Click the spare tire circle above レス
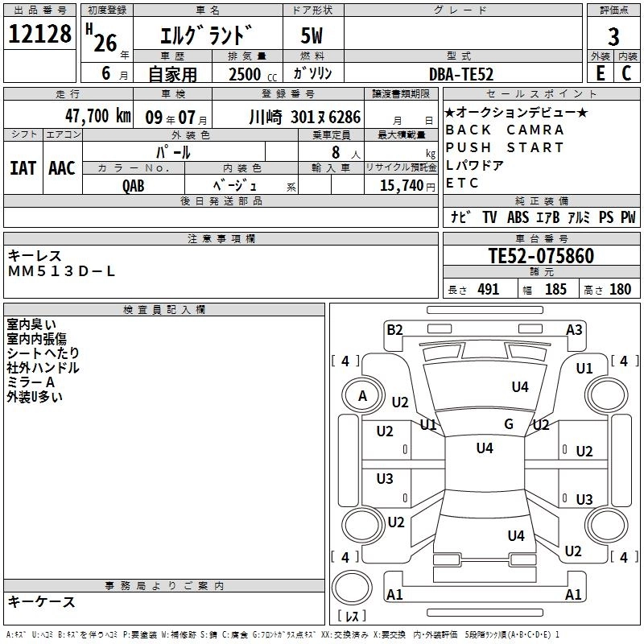This screenshot has width=644, height=644. pyautogui.click(x=352, y=587)
